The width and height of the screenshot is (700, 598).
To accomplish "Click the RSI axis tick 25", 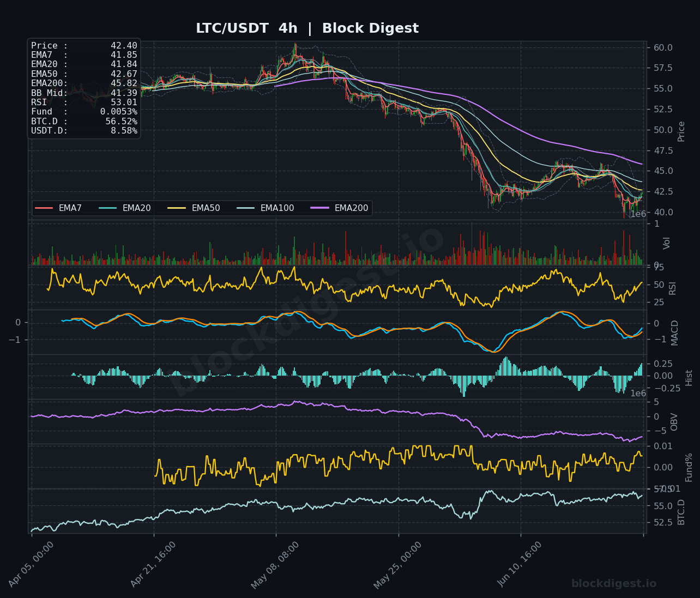I will tap(659, 303).
